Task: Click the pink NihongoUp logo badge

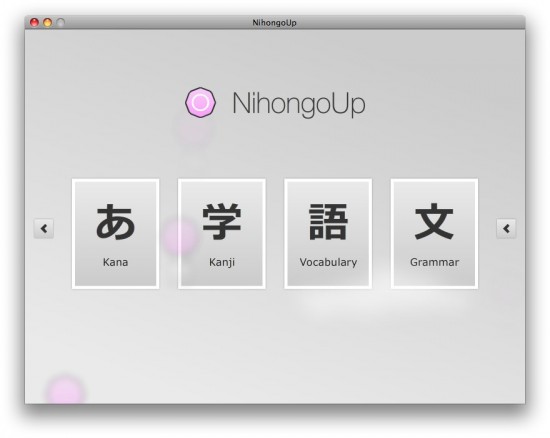Action: coord(200,102)
